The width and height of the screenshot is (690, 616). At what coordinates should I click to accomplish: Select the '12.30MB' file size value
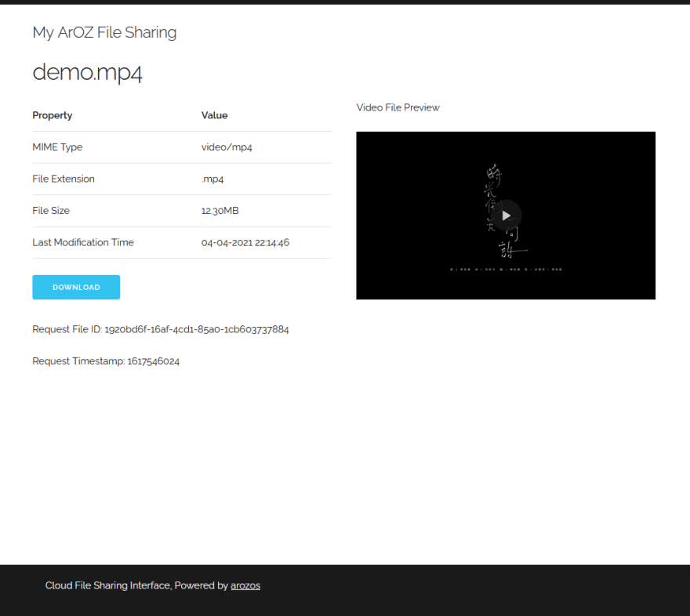point(220,211)
